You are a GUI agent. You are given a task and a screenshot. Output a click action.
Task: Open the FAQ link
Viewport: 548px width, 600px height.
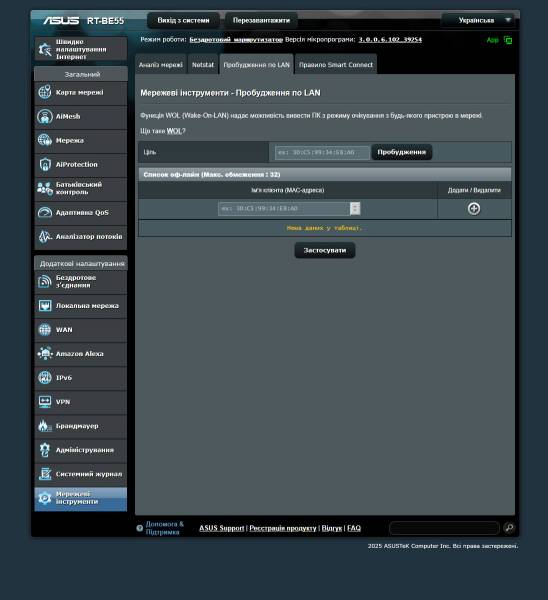(354, 528)
